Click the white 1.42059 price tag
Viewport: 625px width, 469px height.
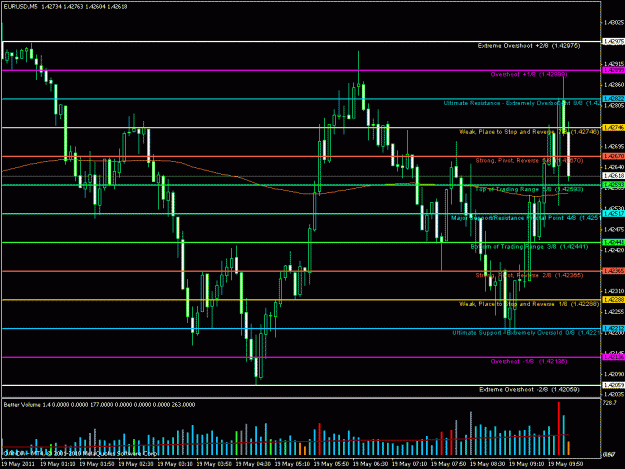[613, 385]
